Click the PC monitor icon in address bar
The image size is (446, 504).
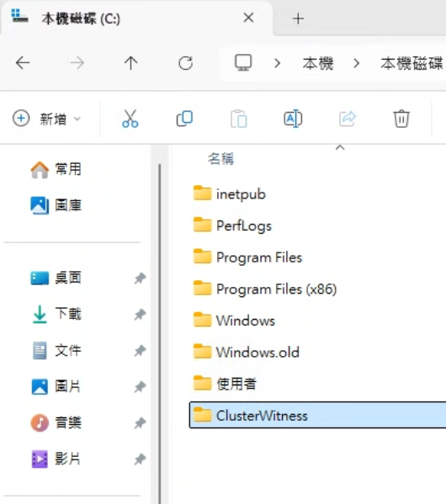243,62
